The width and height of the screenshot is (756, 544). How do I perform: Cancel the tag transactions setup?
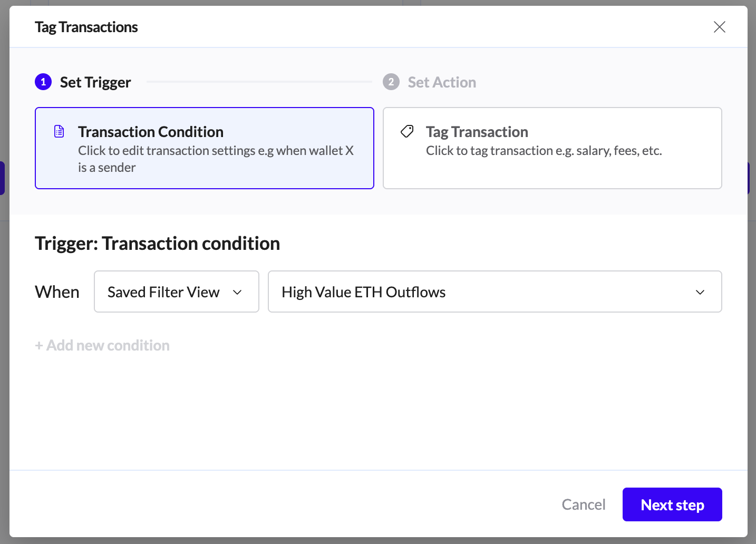(583, 504)
